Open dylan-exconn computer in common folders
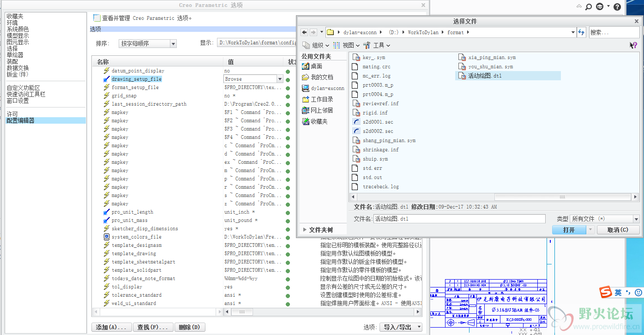This screenshot has height=335, width=644. click(x=323, y=88)
